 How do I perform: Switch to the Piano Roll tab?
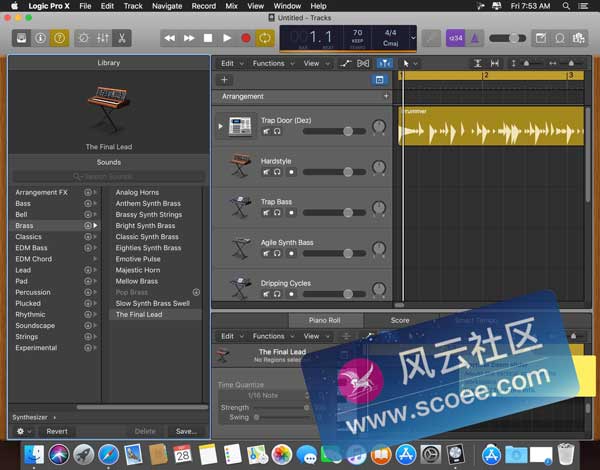pyautogui.click(x=324, y=320)
